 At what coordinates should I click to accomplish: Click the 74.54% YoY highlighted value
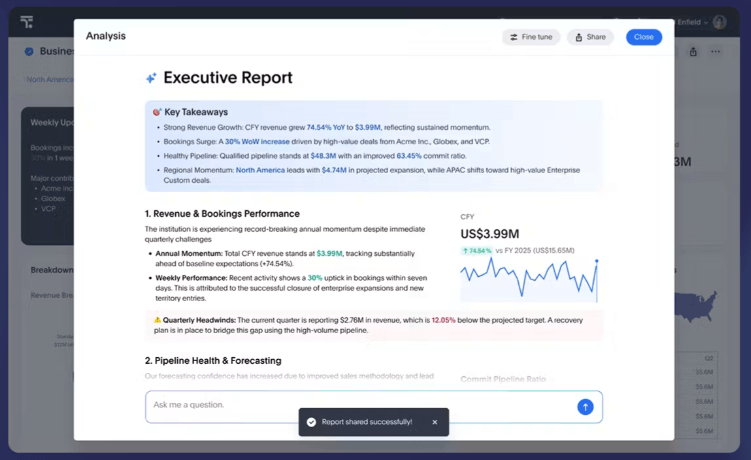coord(326,127)
